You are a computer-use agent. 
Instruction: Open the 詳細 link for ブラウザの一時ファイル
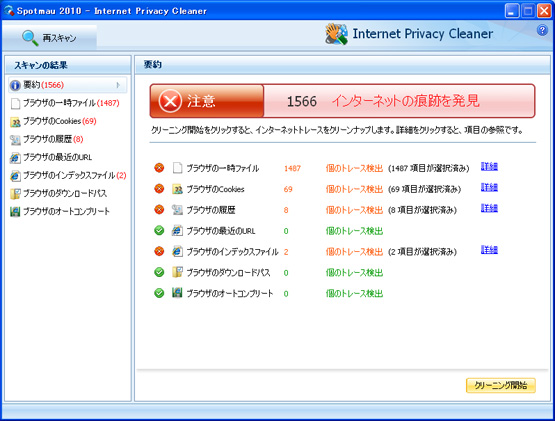[489, 166]
